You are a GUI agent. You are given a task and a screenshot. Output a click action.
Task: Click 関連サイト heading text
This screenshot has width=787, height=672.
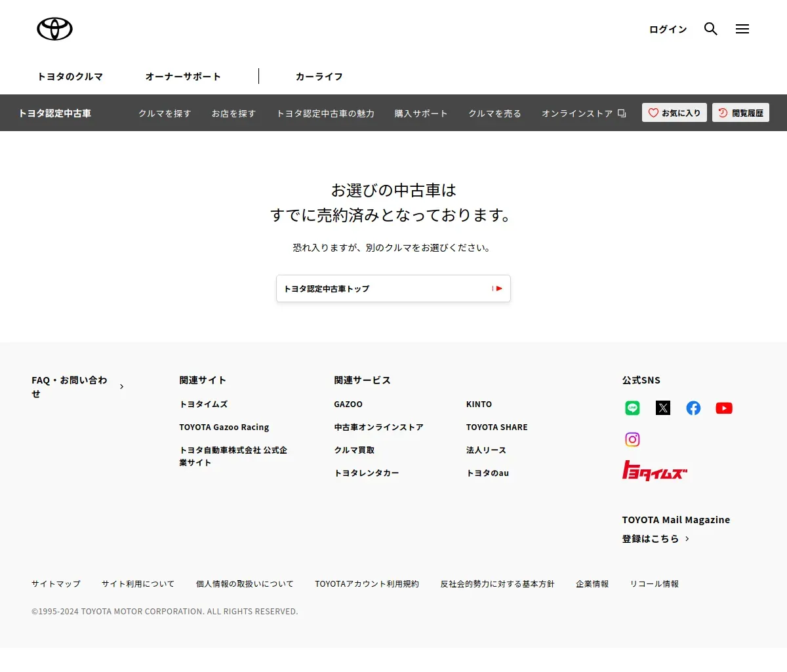point(203,380)
